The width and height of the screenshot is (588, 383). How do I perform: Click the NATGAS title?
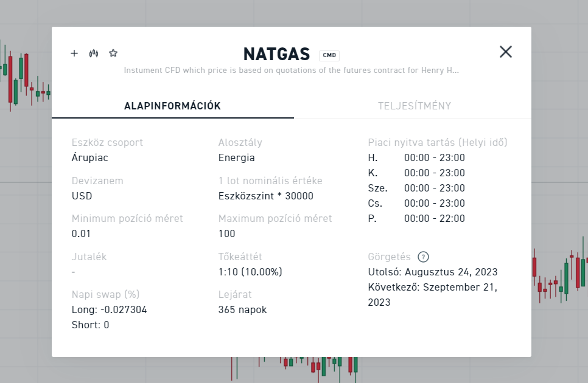[277, 54]
